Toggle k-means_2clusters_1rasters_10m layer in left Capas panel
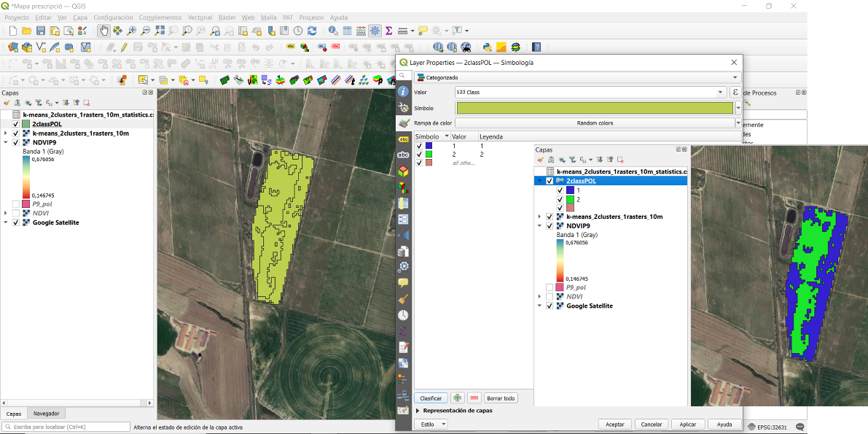This screenshot has width=868, height=434. [x=15, y=133]
